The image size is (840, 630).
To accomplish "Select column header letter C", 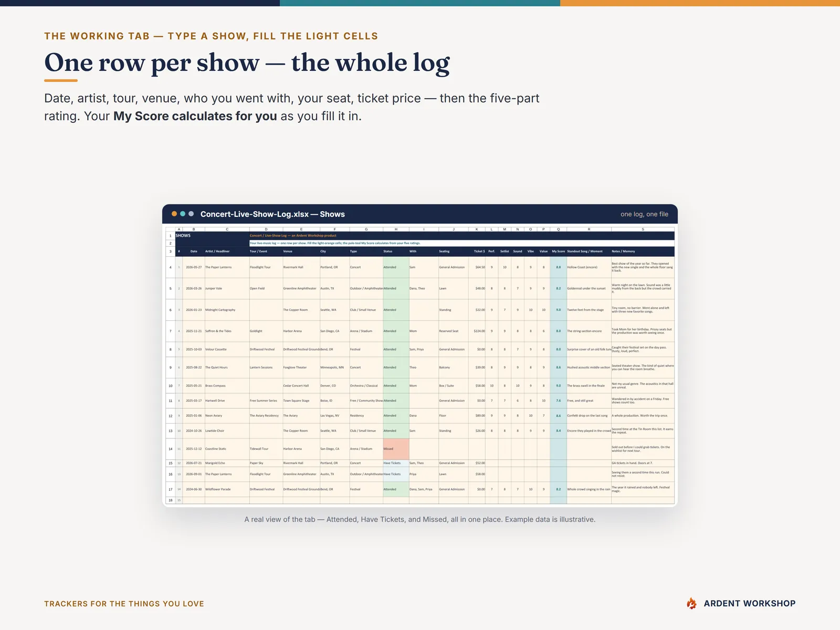I will click(227, 229).
